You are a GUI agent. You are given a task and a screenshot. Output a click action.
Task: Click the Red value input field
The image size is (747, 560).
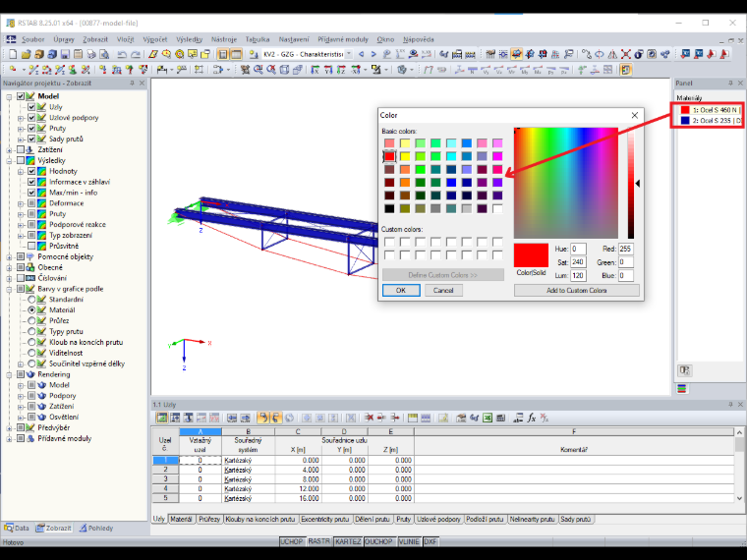click(625, 249)
